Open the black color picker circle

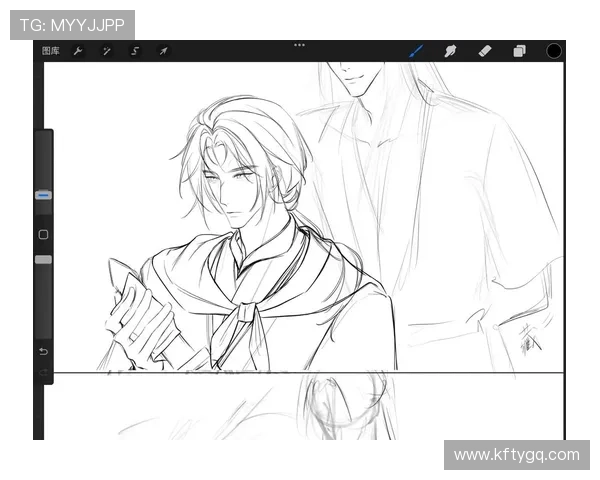tap(553, 51)
